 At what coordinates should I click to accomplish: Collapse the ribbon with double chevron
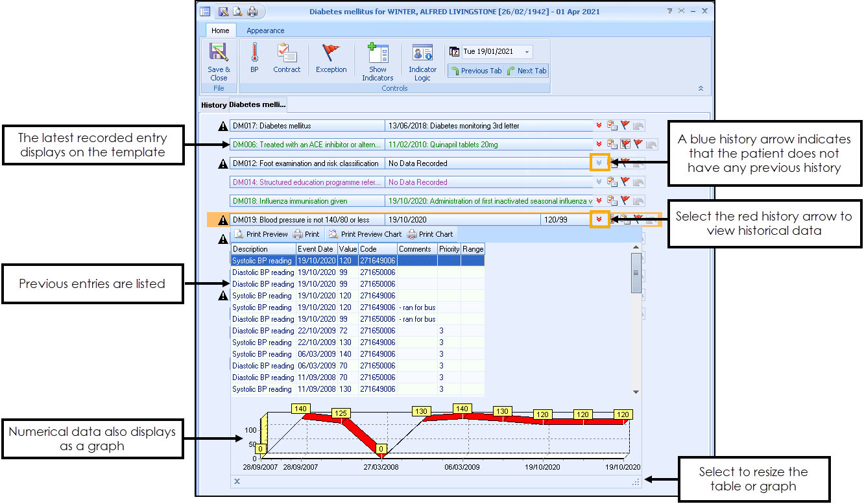(701, 88)
